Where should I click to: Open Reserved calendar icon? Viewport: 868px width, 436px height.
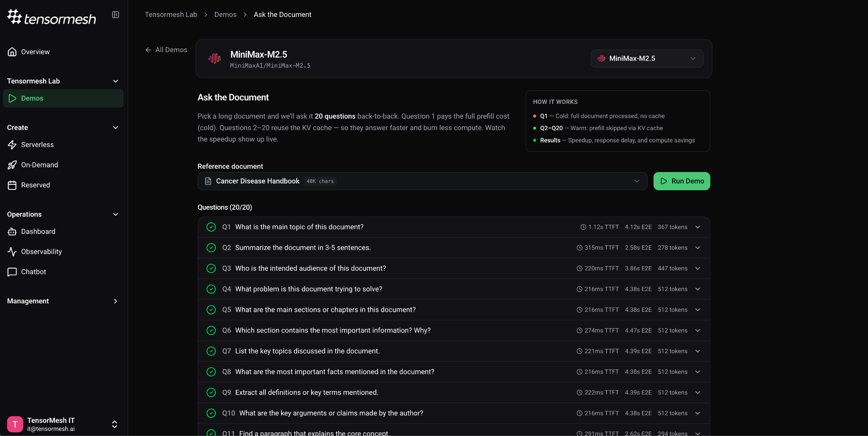[x=12, y=185]
